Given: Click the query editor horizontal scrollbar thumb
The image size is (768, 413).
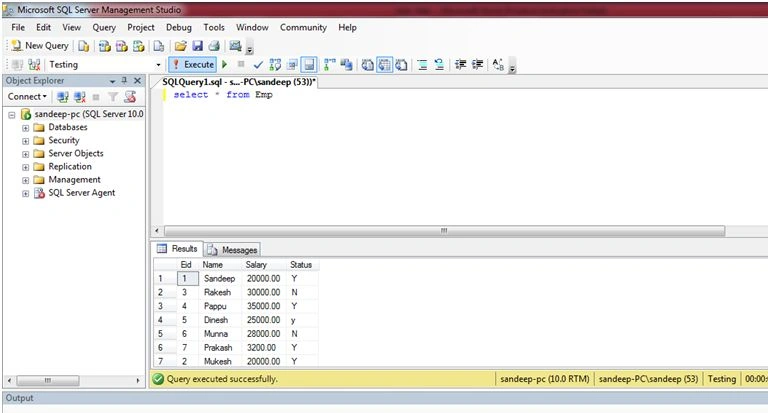Looking at the screenshot, I should click(x=444, y=231).
